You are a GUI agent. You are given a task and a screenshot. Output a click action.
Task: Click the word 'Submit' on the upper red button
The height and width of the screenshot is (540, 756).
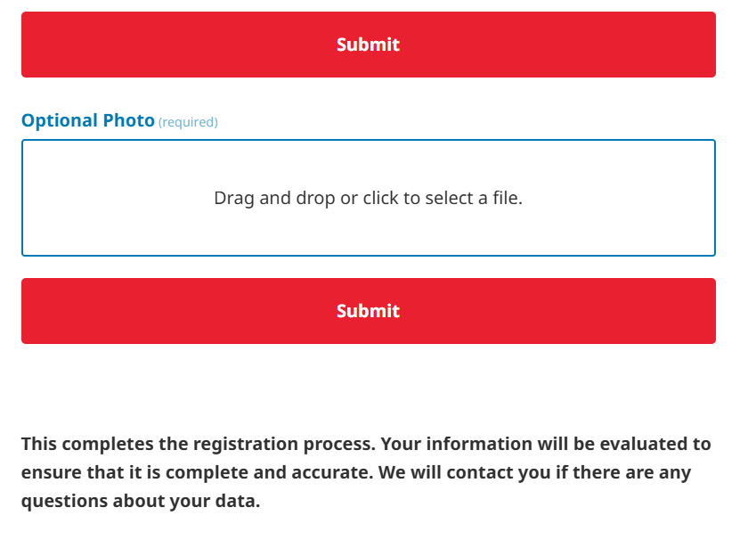point(368,45)
